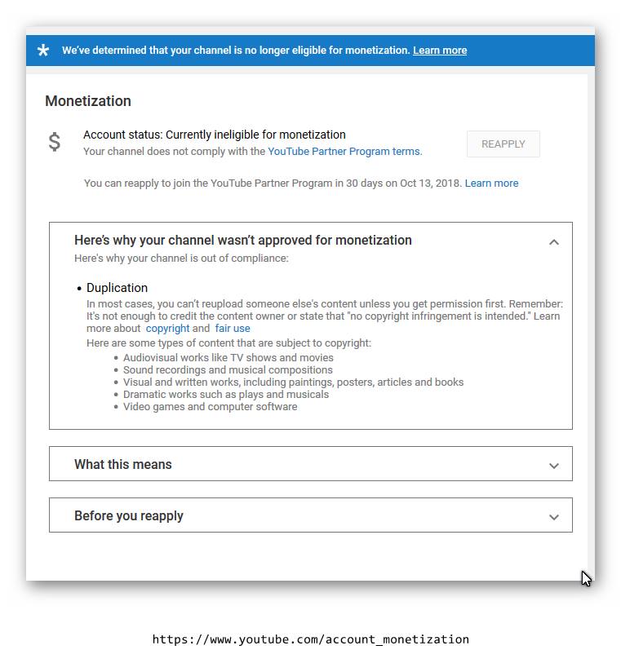Click the youtube.com/account_monetization URL text

pyautogui.click(x=310, y=639)
